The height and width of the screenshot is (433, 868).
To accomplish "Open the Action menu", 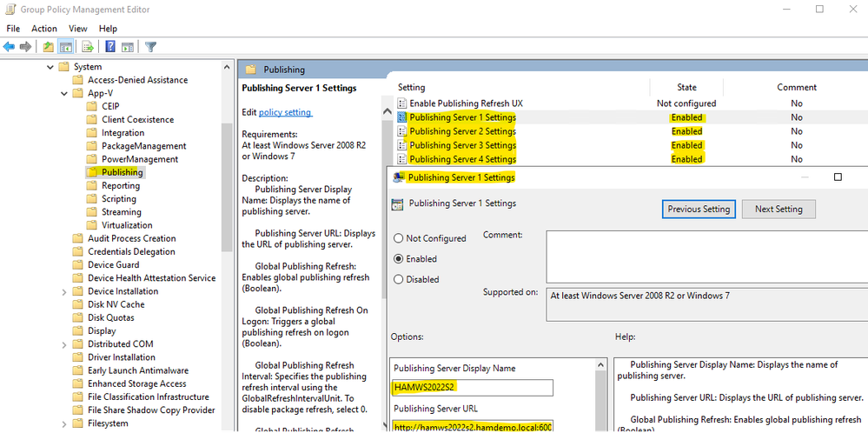I will coord(44,28).
